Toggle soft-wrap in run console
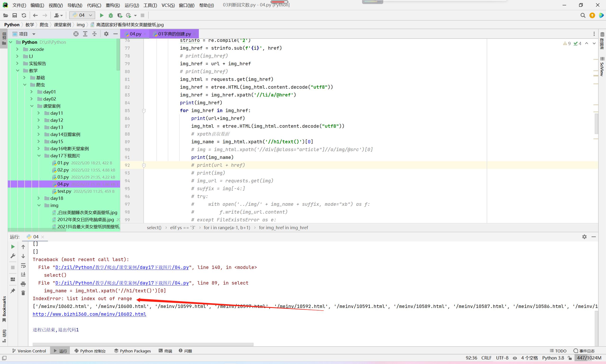This screenshot has width=606, height=364. point(23,266)
